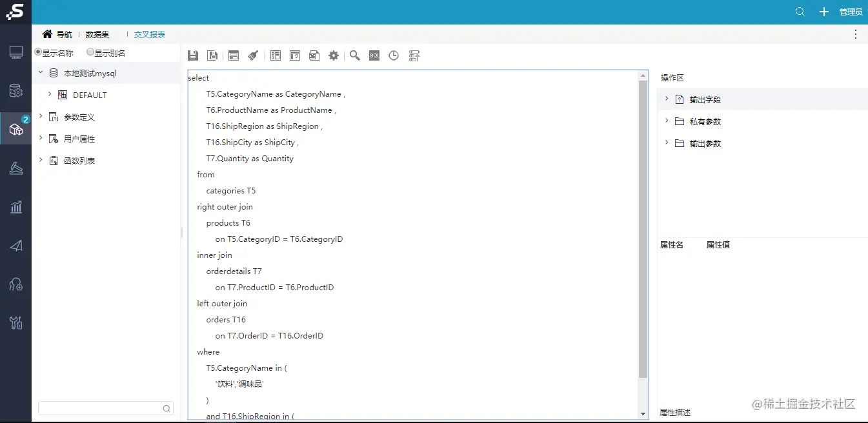Viewport: 868px width, 423px height.
Task: Expand the 函数列表 node
Action: [41, 160]
